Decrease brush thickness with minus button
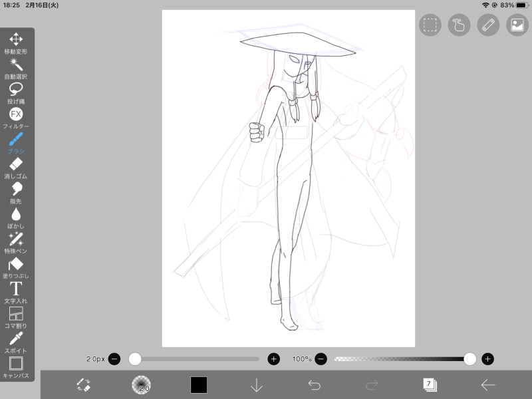 (x=114, y=359)
